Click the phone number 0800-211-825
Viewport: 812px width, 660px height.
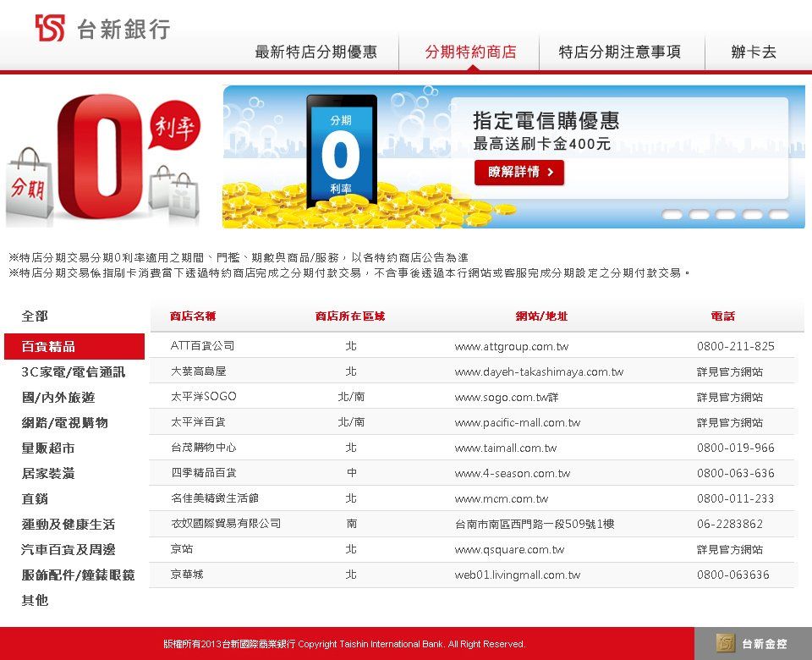click(x=736, y=347)
